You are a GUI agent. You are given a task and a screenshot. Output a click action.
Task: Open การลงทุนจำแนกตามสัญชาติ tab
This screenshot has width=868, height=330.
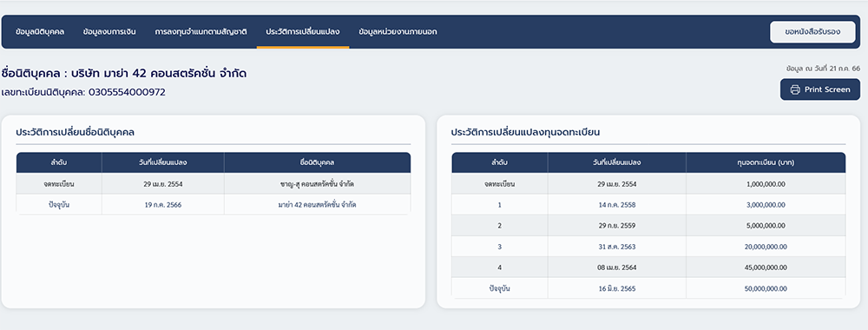[201, 32]
